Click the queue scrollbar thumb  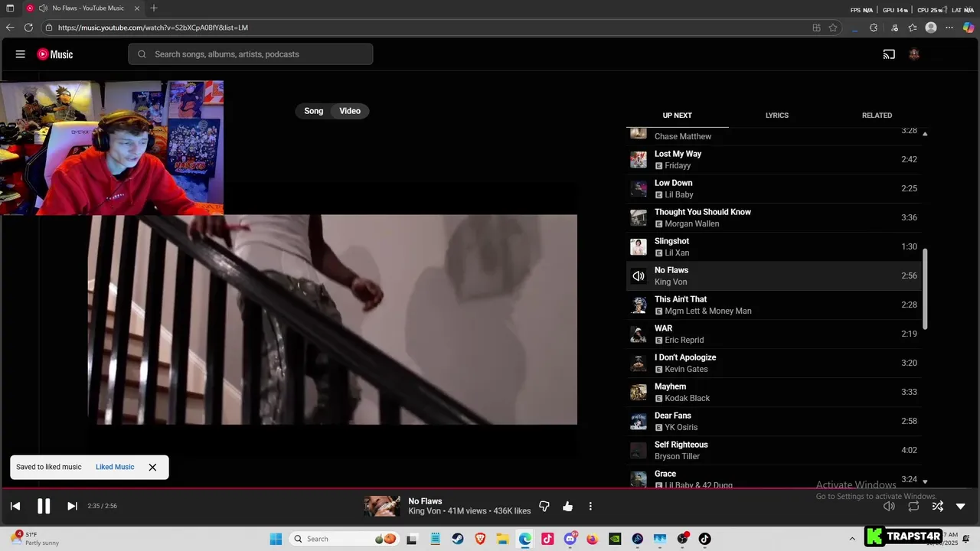(x=925, y=289)
